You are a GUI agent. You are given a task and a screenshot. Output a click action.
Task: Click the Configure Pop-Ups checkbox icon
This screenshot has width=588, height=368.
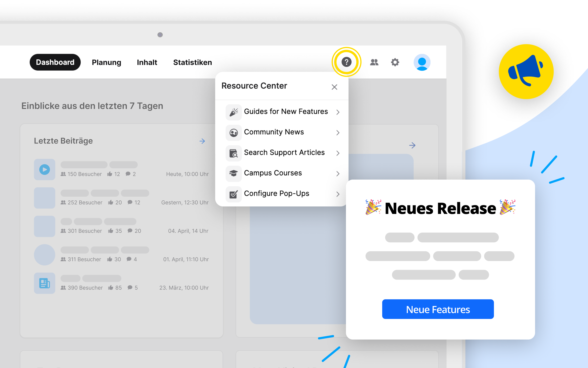[233, 194]
